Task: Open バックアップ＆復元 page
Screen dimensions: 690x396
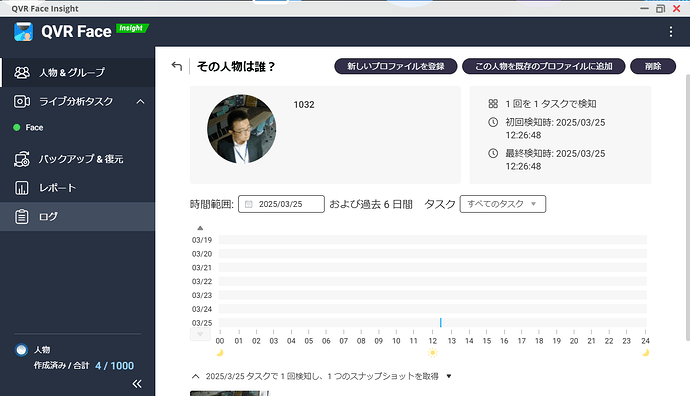Action: (x=77, y=159)
